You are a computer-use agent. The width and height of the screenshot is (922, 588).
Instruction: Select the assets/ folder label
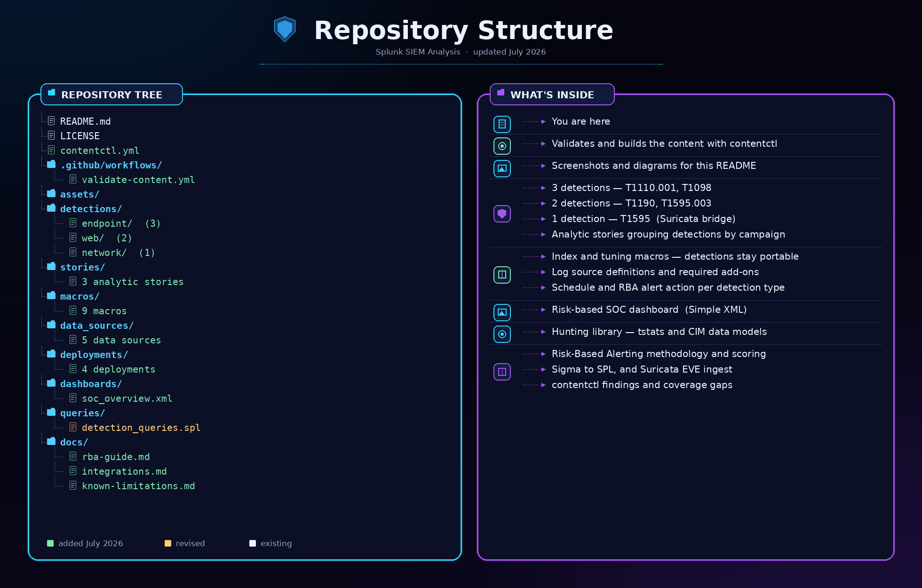point(79,194)
